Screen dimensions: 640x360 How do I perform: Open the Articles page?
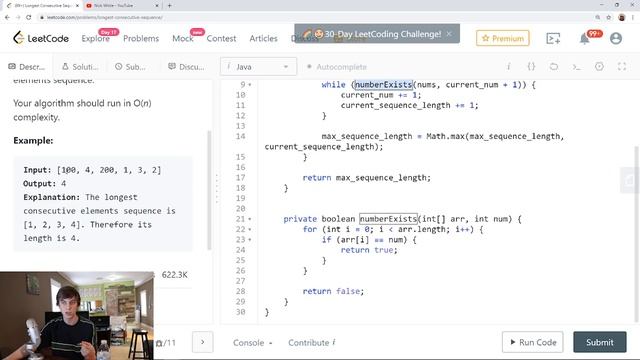263,38
